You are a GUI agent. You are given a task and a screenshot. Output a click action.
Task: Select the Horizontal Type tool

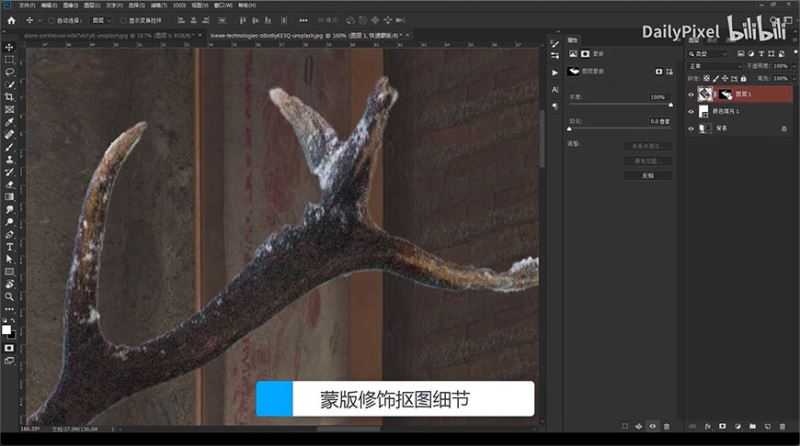click(9, 246)
